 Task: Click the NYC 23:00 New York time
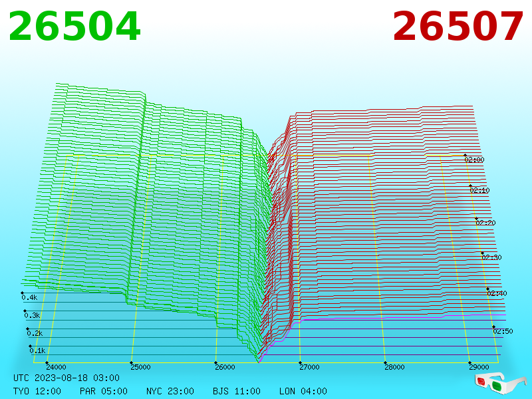pos(170,391)
